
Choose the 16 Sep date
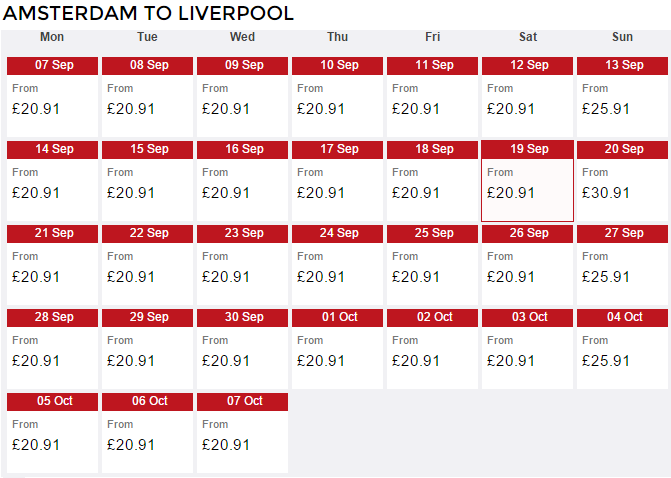pyautogui.click(x=242, y=181)
